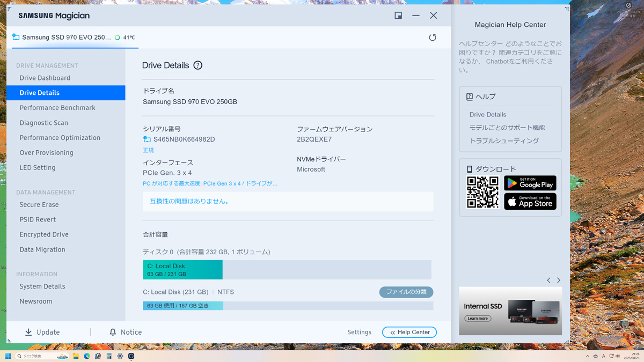Click the C: Local Disk teal capacity block
The width and height of the screenshot is (644, 362).
coord(182,270)
